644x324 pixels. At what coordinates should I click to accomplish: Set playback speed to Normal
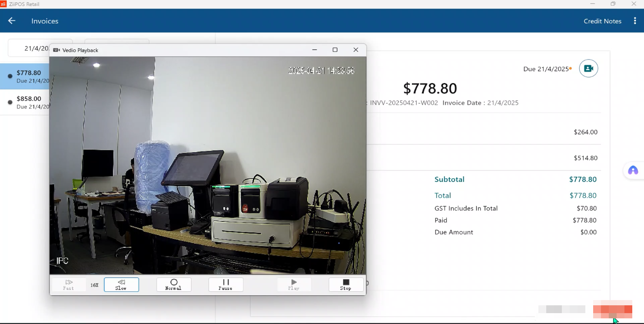(x=173, y=284)
